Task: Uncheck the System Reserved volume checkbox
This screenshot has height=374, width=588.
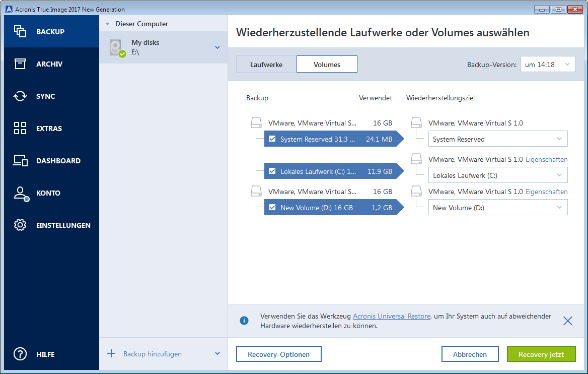Action: pyautogui.click(x=272, y=139)
